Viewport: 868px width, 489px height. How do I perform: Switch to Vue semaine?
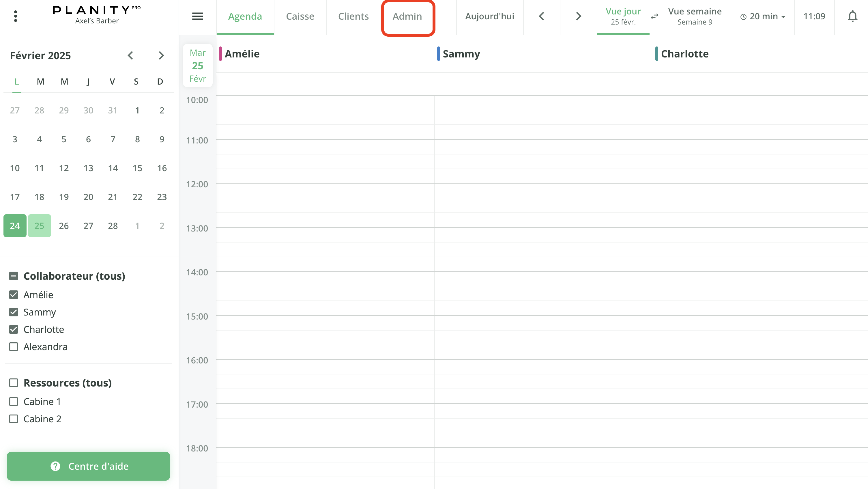(695, 16)
